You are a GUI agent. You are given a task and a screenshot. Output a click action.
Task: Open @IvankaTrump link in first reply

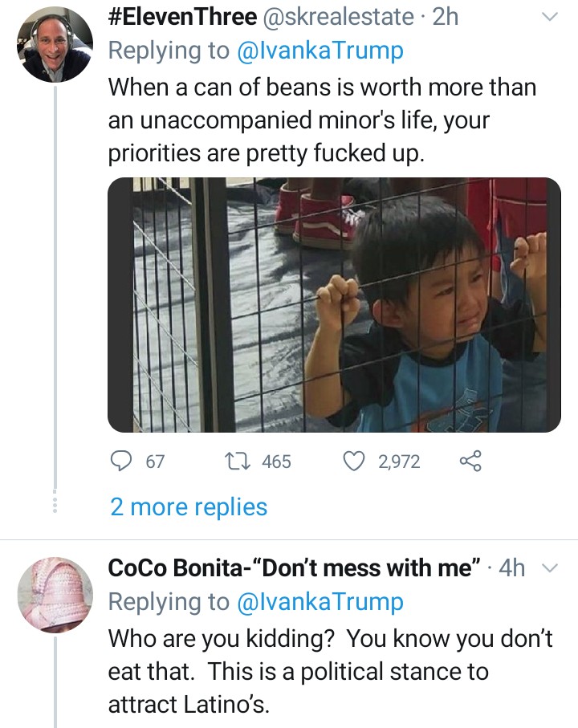click(x=320, y=51)
